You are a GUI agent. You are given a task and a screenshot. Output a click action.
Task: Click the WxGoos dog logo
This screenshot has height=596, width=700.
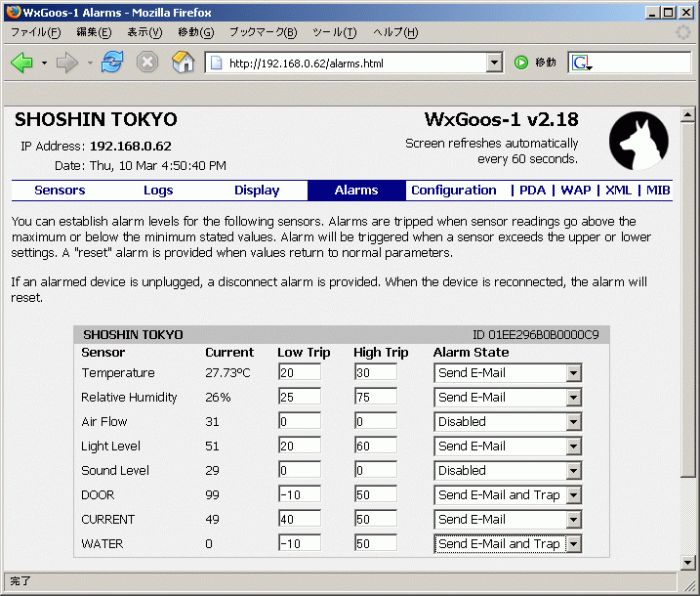point(638,141)
